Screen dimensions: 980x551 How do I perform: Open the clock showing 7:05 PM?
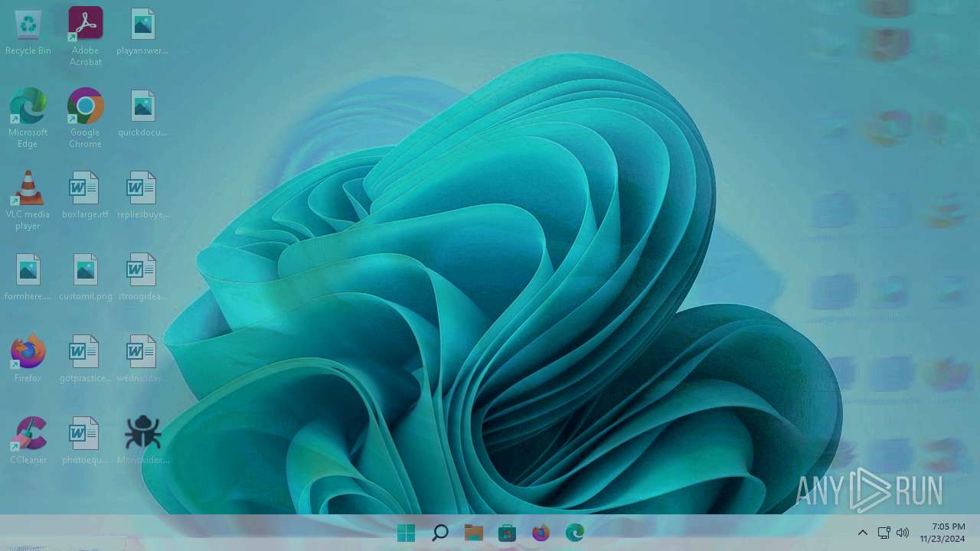click(x=942, y=533)
